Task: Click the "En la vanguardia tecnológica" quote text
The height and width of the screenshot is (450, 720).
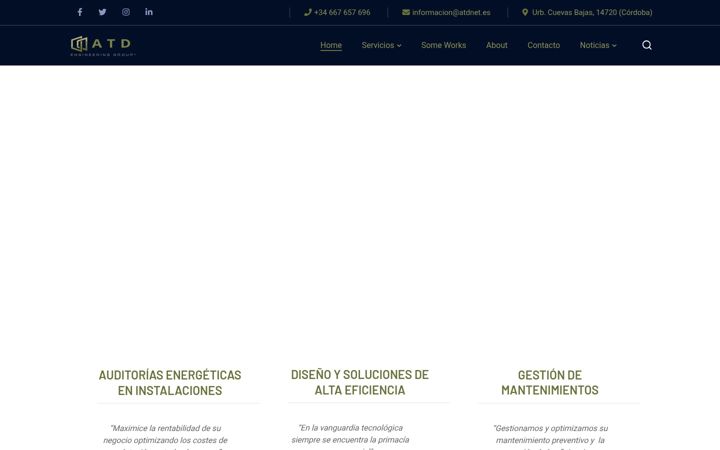Action: click(x=350, y=437)
